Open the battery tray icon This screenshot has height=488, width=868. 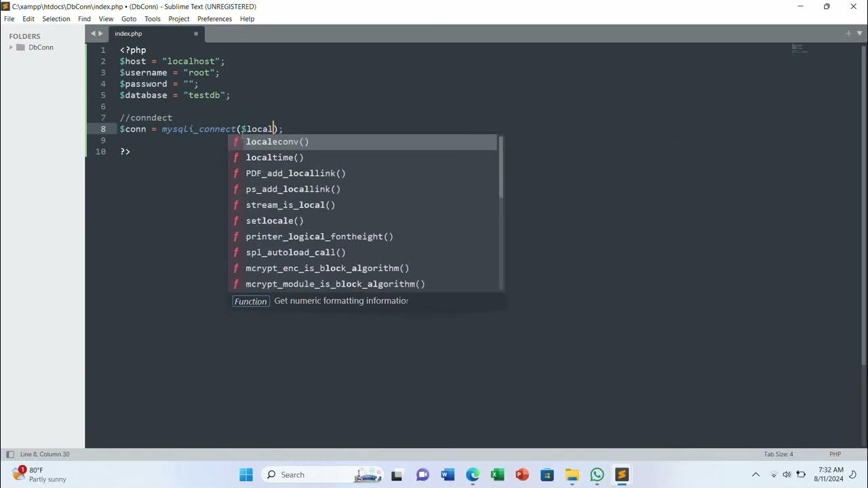click(x=801, y=474)
